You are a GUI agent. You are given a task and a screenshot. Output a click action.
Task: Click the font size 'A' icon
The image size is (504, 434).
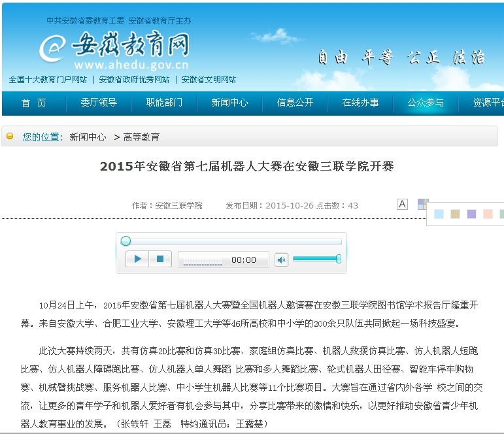402,205
